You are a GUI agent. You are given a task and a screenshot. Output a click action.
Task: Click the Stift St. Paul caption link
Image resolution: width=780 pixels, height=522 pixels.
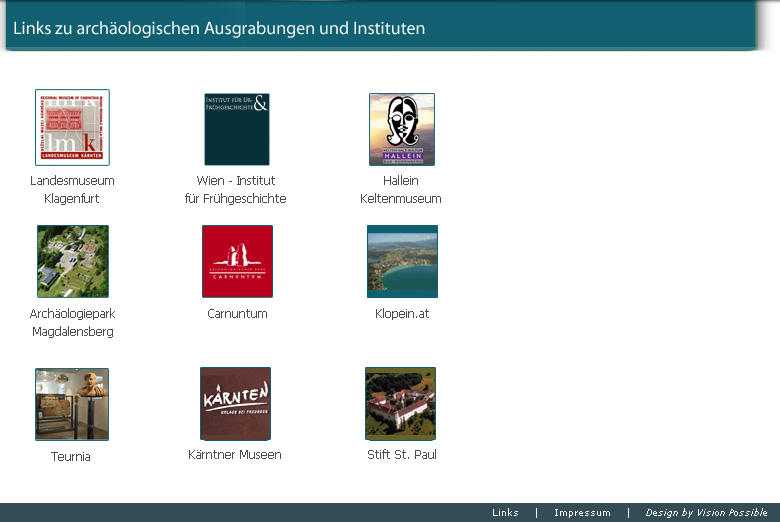point(402,454)
